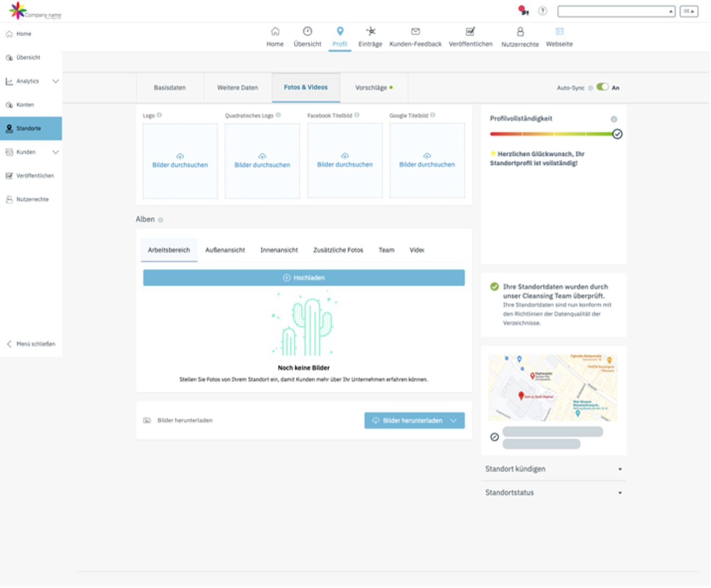
Task: Collapse sidebar via Menü schließen
Action: 31,344
